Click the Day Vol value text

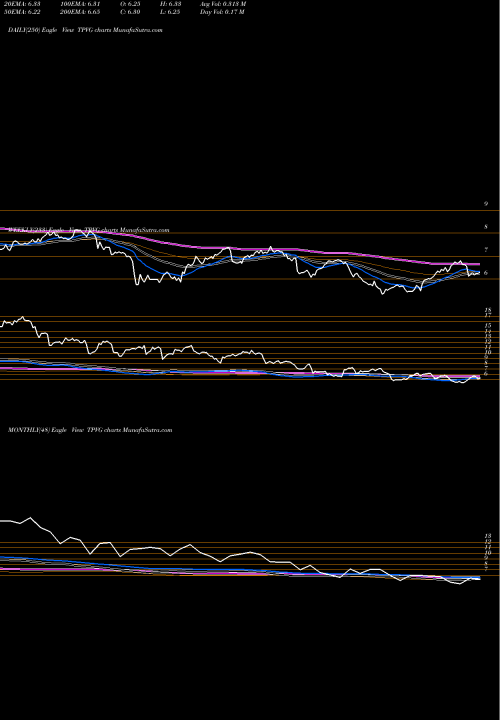222,12
